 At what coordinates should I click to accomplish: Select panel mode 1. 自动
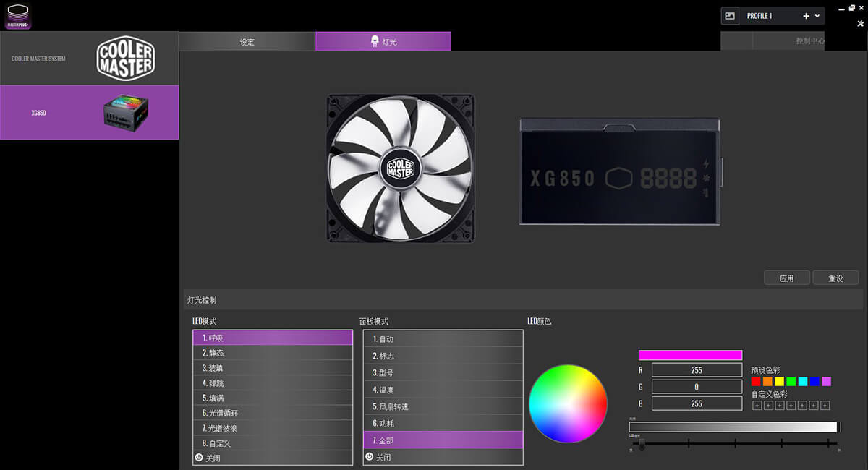pos(443,338)
